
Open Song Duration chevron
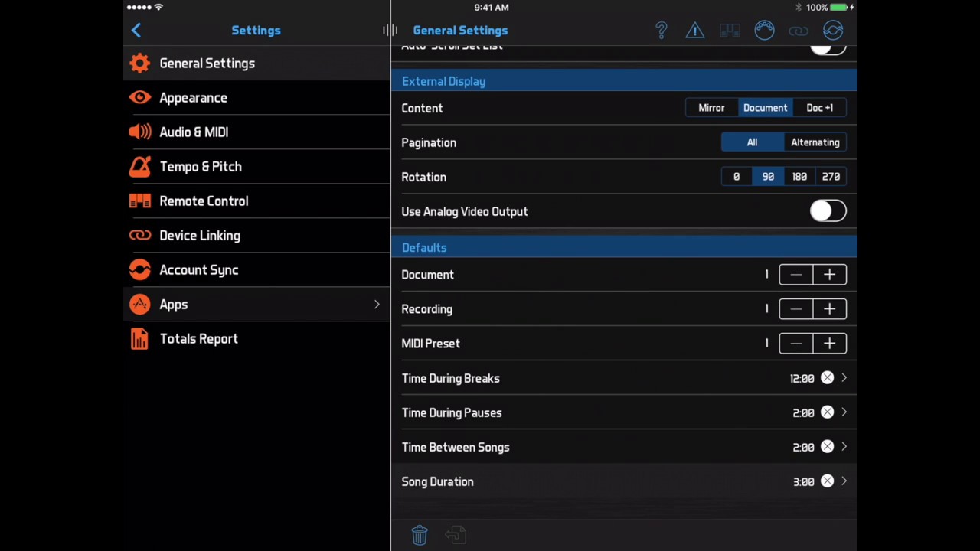pos(844,481)
